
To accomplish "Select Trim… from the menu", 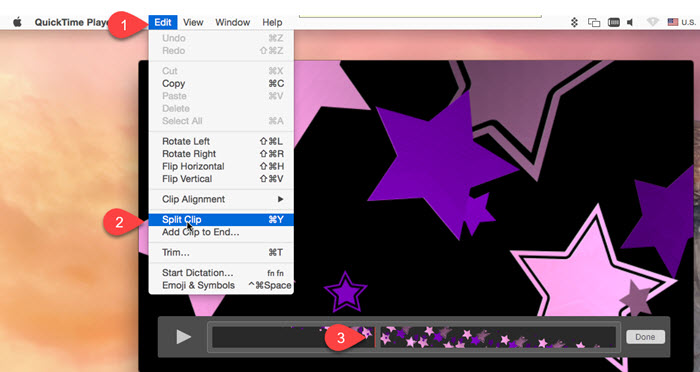I will (x=221, y=253).
